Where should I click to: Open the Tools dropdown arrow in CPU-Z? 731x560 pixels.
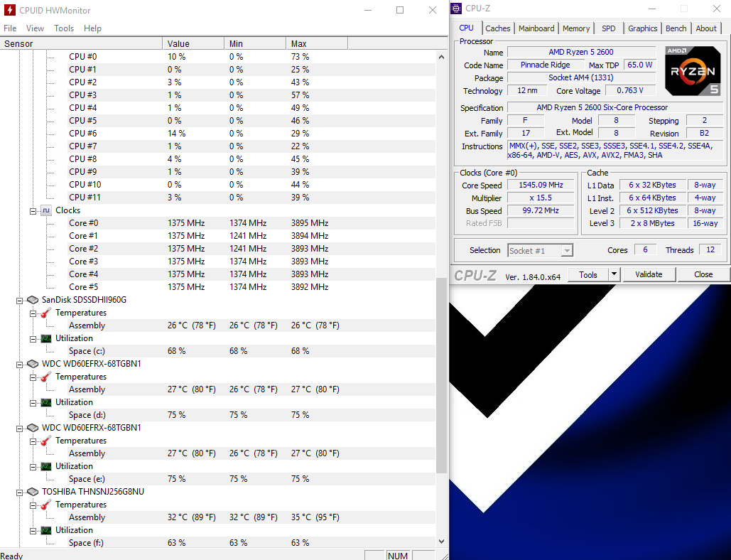coord(614,274)
